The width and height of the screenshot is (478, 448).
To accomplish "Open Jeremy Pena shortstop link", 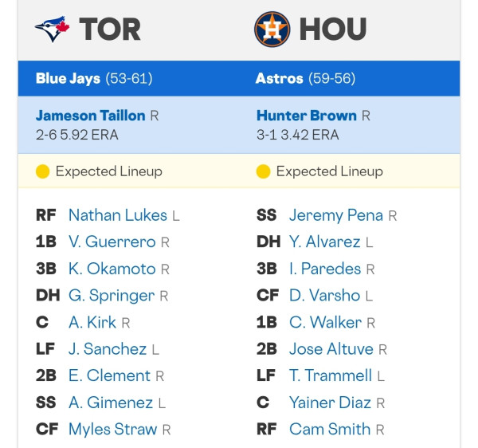I will point(336,215).
